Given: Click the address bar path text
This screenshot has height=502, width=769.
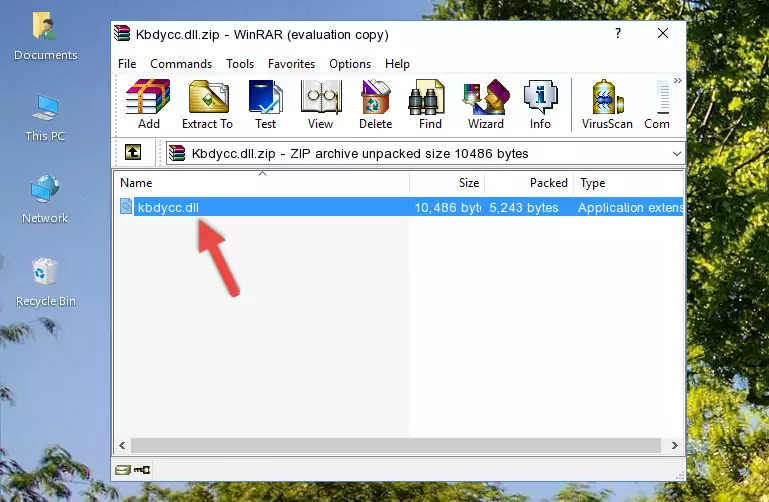Looking at the screenshot, I should tap(360, 153).
